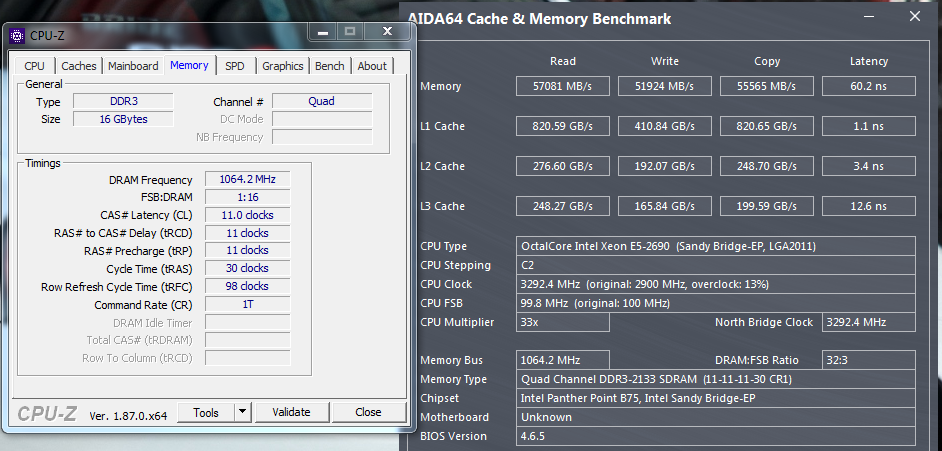Close the AIDA64 benchmark window
942x451 pixels.
[x=914, y=17]
